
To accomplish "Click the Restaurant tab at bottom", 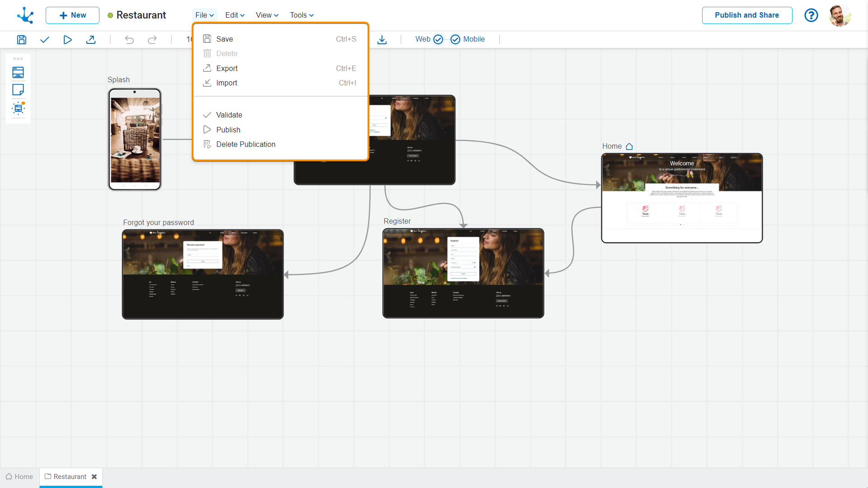I will click(x=69, y=477).
